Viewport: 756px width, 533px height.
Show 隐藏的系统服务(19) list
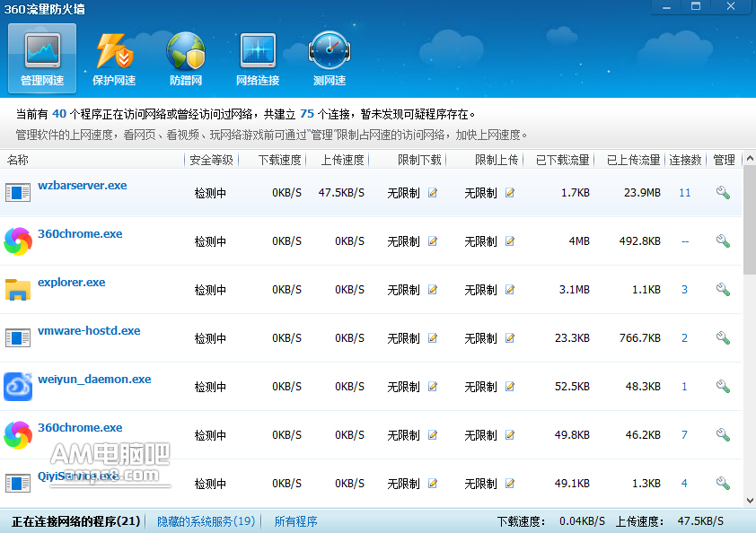click(206, 521)
